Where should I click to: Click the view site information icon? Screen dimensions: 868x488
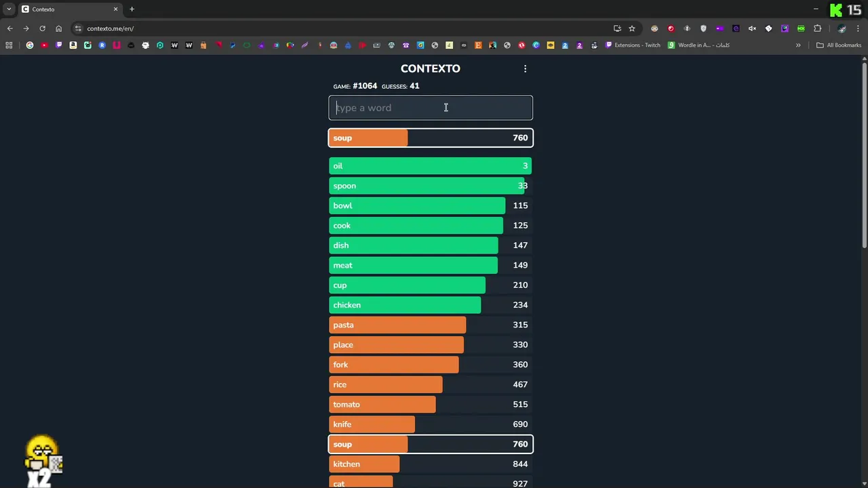(78, 28)
